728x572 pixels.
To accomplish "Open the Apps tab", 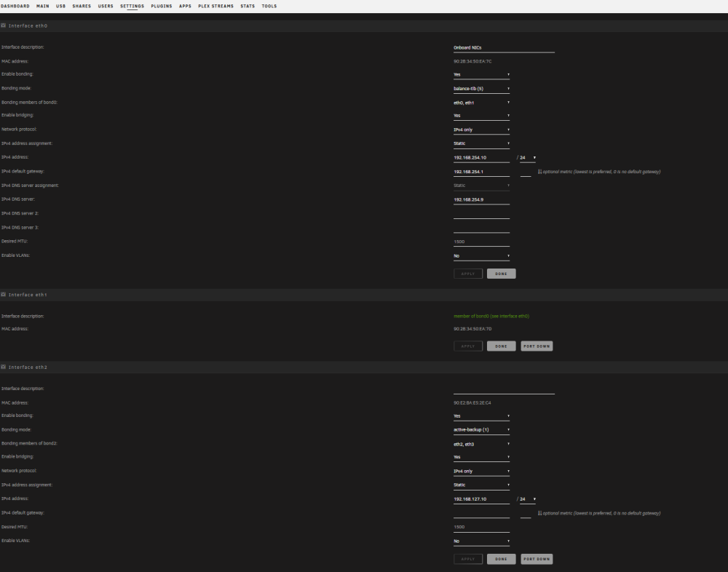I will coord(185,6).
